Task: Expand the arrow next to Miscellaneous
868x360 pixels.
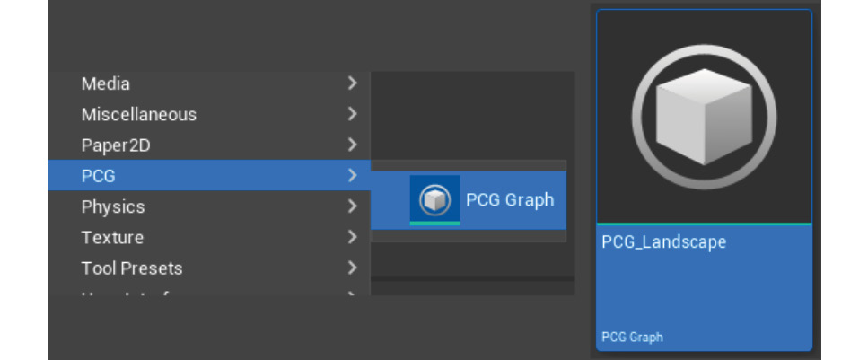Action: [352, 114]
